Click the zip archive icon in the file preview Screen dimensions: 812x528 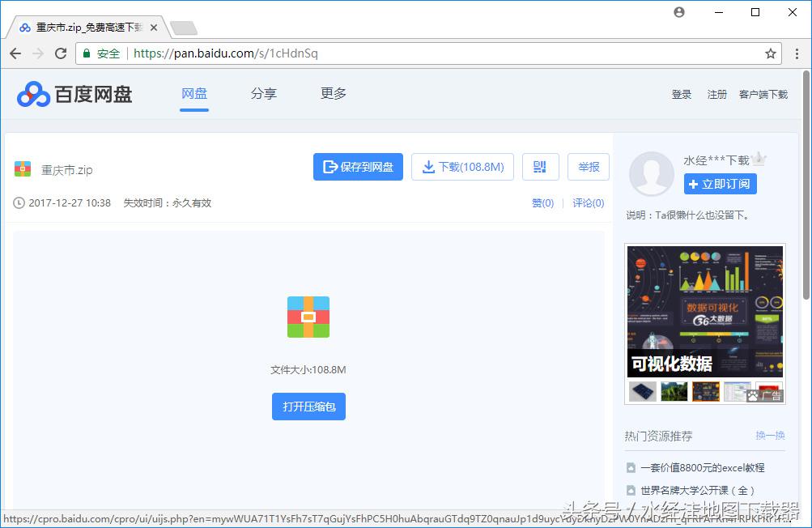[x=308, y=317]
